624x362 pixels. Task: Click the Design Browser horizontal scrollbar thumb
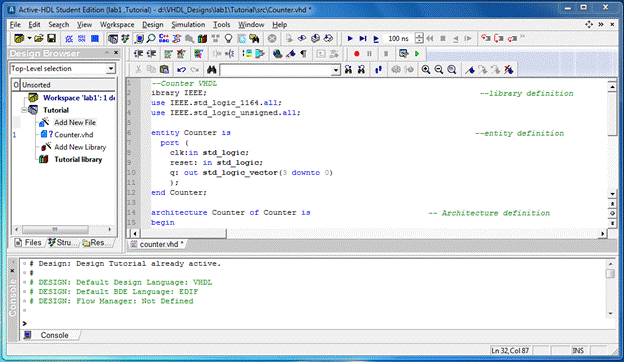(x=55, y=230)
